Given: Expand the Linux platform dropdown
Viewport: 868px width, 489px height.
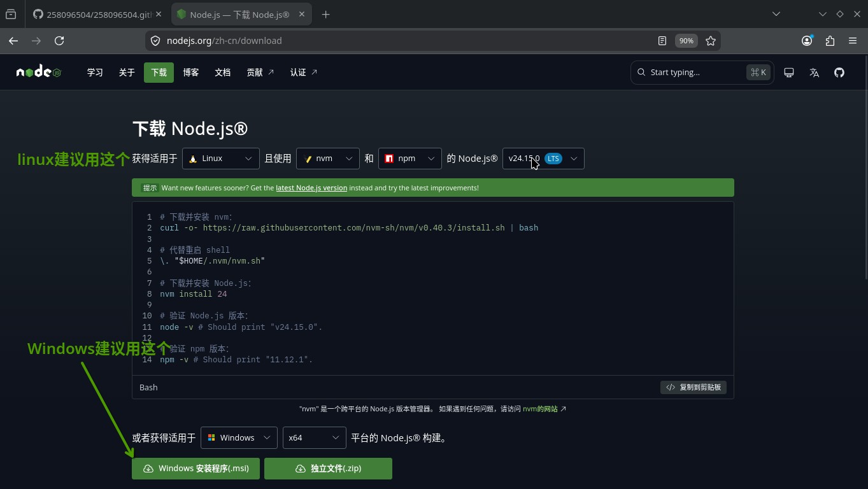Looking at the screenshot, I should coord(220,159).
